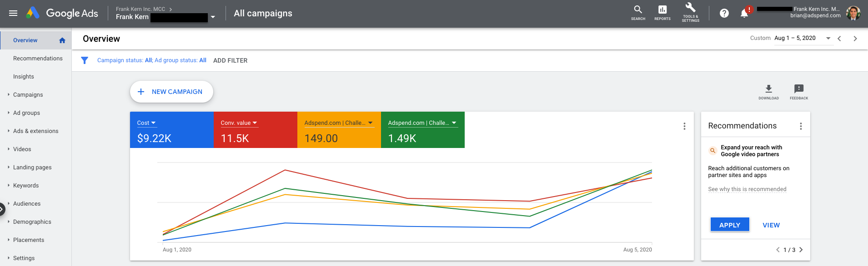
Task: Click the Feedback icon
Action: [799, 92]
